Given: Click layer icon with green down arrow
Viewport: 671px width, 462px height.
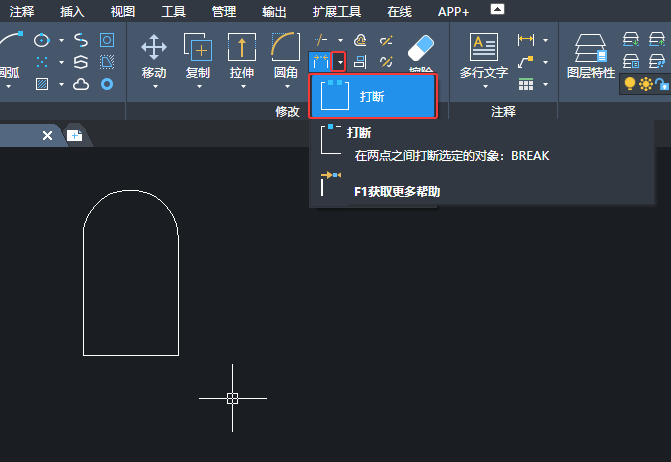Looking at the screenshot, I should click(x=631, y=39).
